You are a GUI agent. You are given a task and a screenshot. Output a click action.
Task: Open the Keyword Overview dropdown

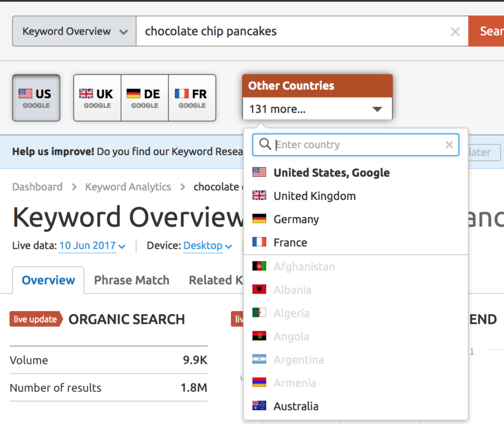click(x=74, y=32)
